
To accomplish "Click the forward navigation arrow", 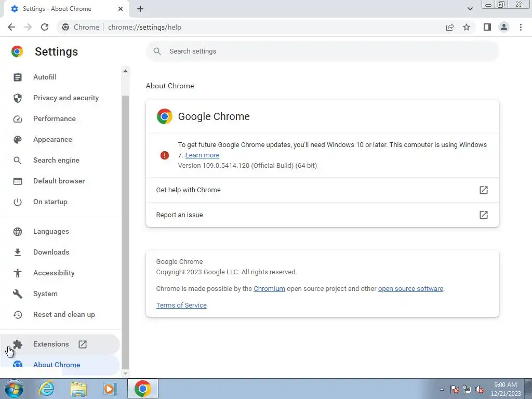I will tap(28, 27).
